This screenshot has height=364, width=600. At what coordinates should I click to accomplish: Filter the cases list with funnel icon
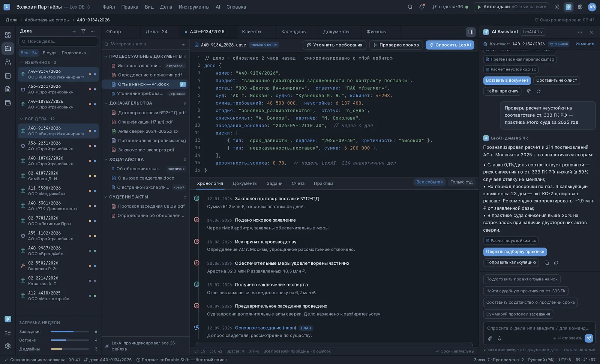click(83, 31)
